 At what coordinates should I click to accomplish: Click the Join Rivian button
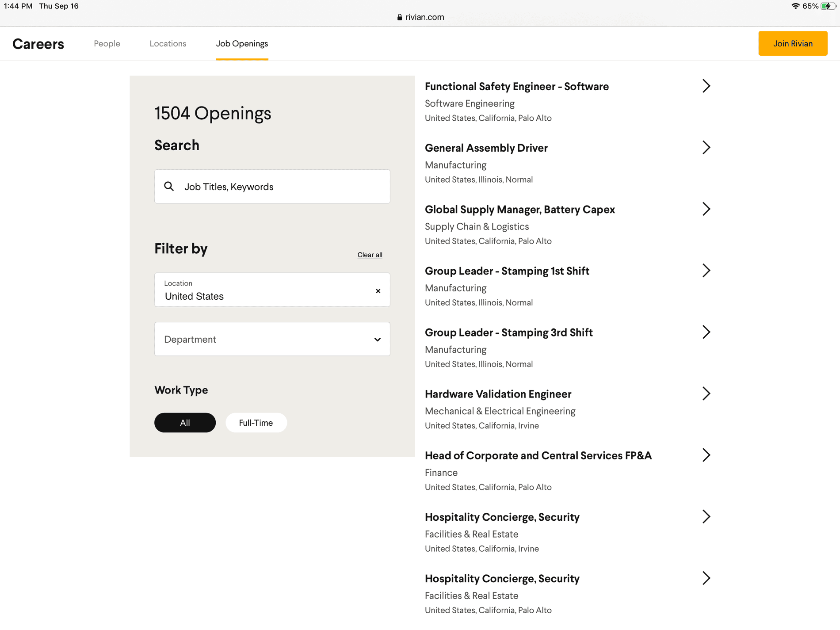793,43
